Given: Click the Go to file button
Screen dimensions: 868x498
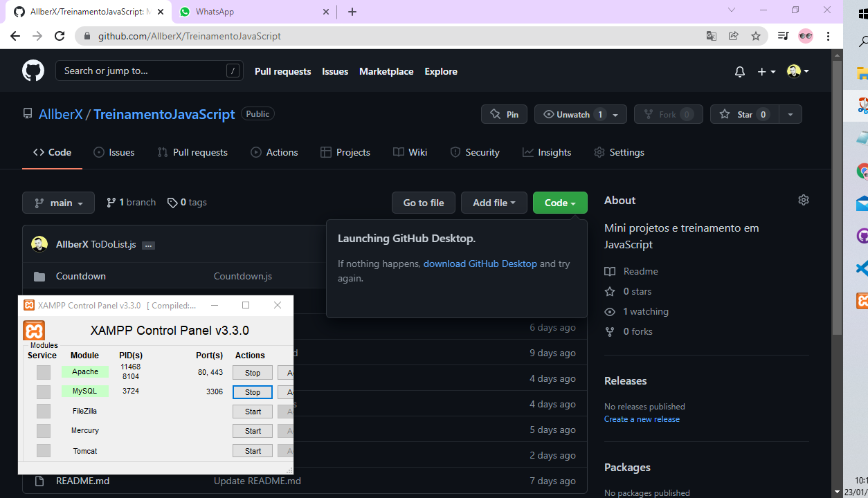Looking at the screenshot, I should 424,203.
